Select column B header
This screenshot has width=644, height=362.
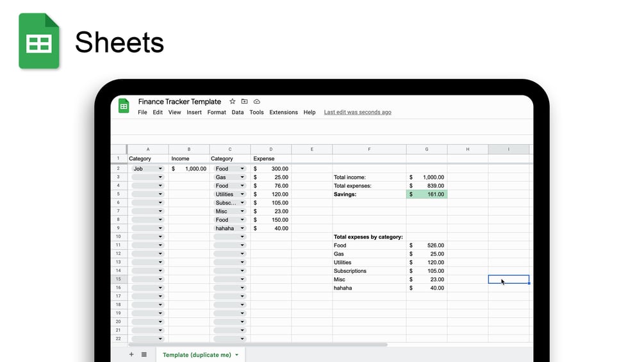click(189, 149)
